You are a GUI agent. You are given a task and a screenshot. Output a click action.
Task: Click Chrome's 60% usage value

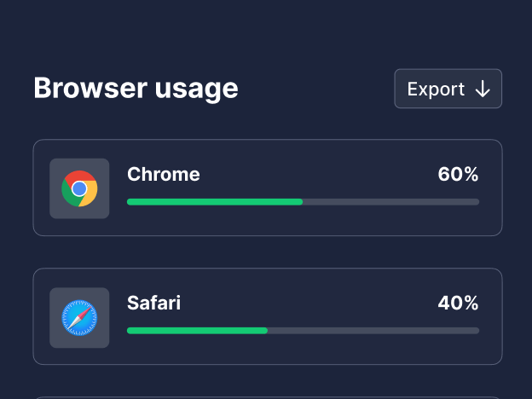(458, 175)
